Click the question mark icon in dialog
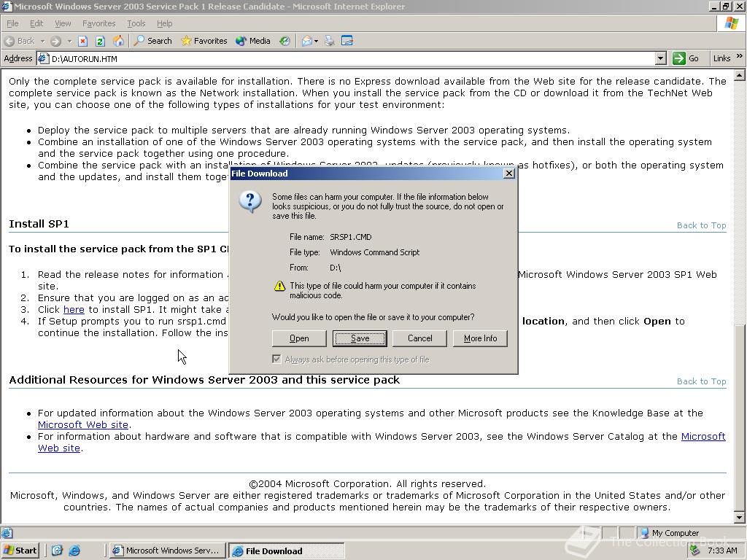This screenshot has width=747, height=560. point(250,202)
